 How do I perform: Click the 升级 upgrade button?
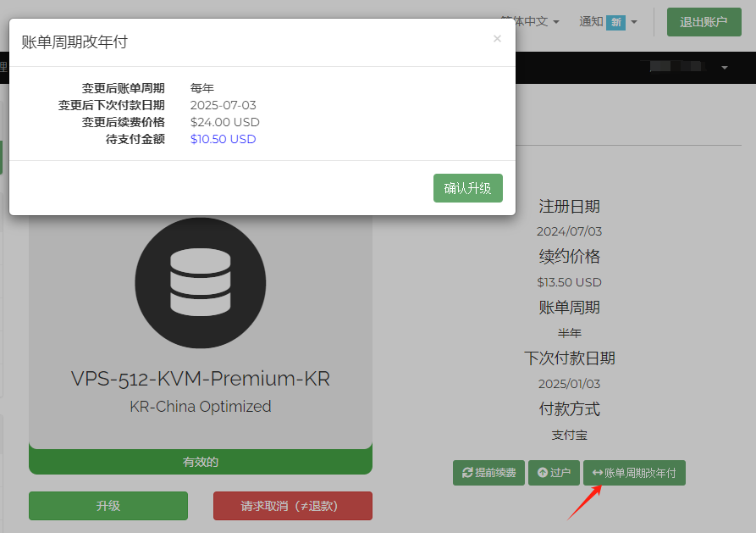point(108,506)
